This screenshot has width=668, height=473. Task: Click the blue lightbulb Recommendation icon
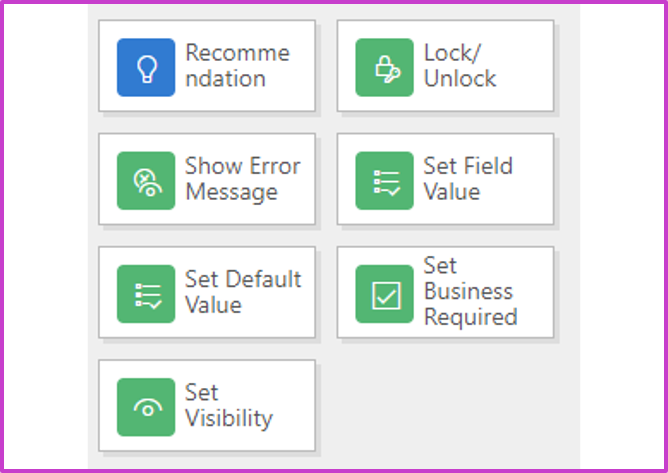146,67
